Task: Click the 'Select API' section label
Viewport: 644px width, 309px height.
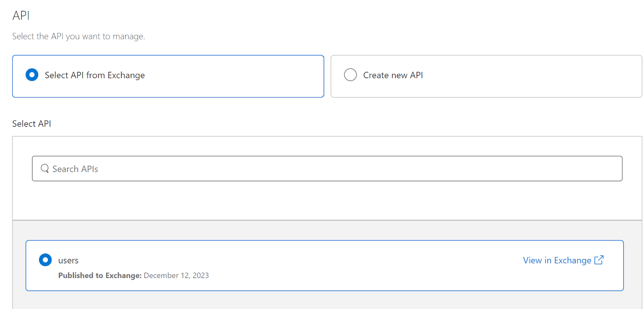Action: pos(31,124)
